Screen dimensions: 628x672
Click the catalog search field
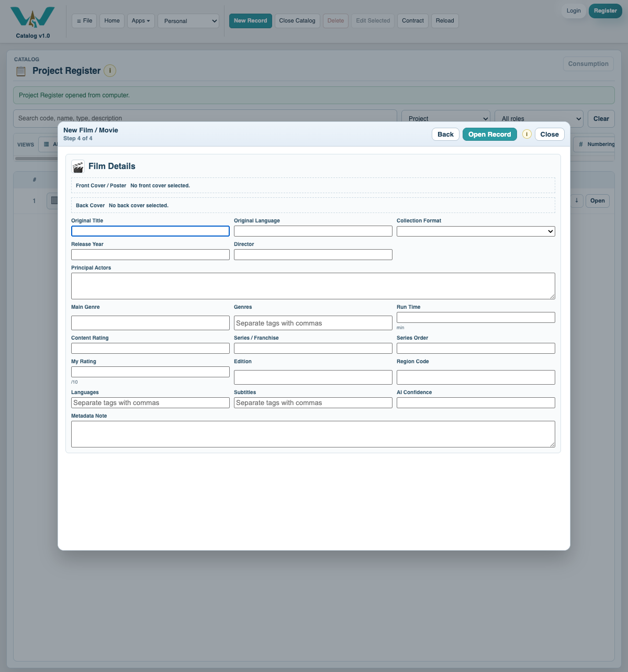click(x=205, y=118)
